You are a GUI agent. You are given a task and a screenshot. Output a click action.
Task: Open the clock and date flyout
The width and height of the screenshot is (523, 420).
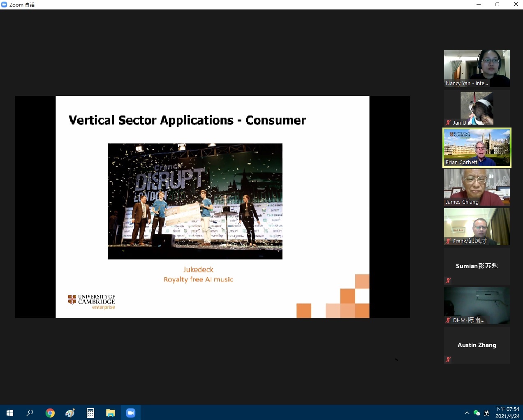(507, 413)
